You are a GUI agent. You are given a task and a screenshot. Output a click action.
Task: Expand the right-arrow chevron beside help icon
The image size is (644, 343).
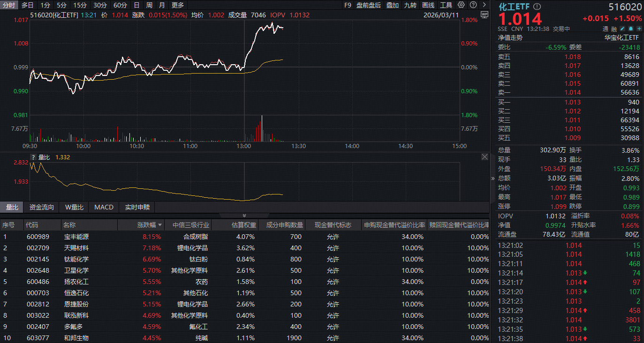pos(484,5)
